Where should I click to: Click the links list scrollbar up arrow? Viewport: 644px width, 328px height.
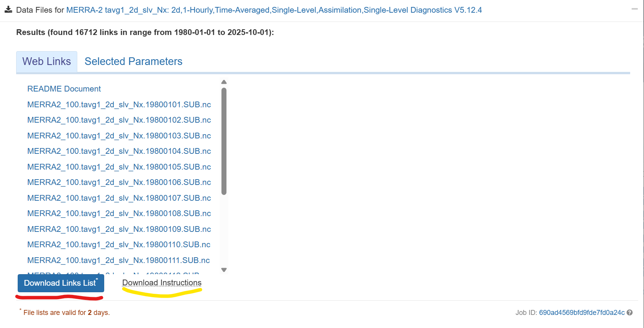(x=224, y=82)
